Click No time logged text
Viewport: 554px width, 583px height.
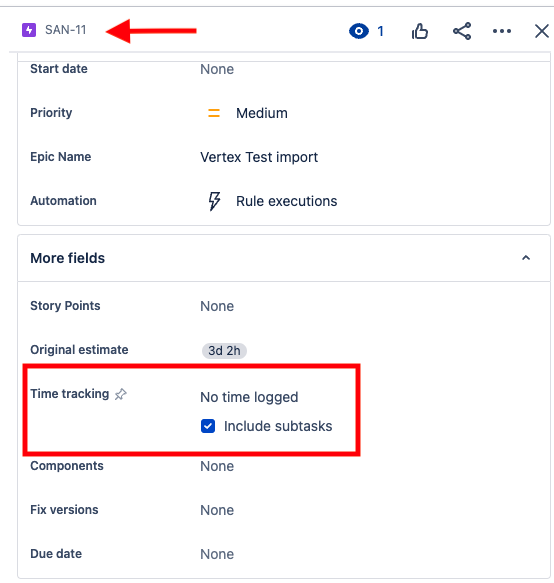249,397
